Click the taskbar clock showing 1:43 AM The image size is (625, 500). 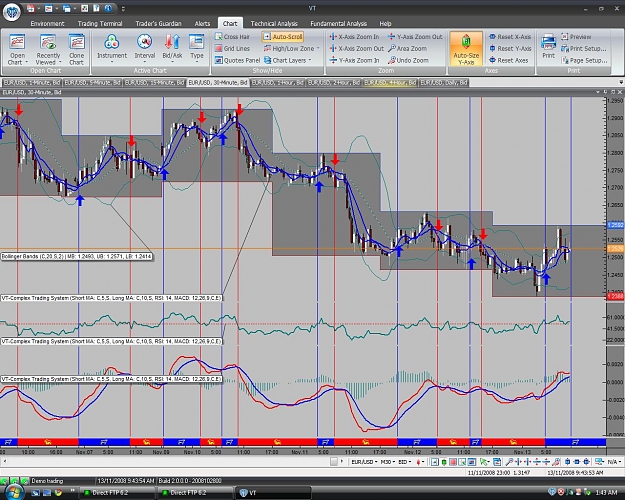tap(606, 493)
